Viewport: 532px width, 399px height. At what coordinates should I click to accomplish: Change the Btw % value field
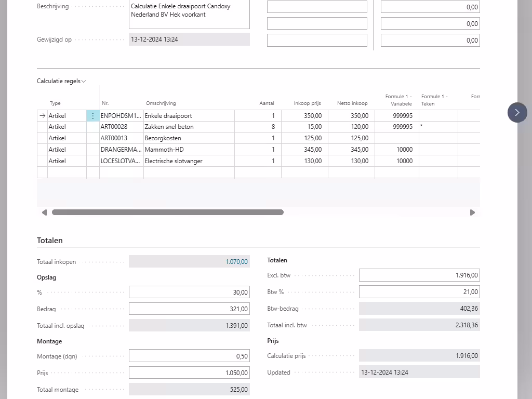[x=419, y=292]
